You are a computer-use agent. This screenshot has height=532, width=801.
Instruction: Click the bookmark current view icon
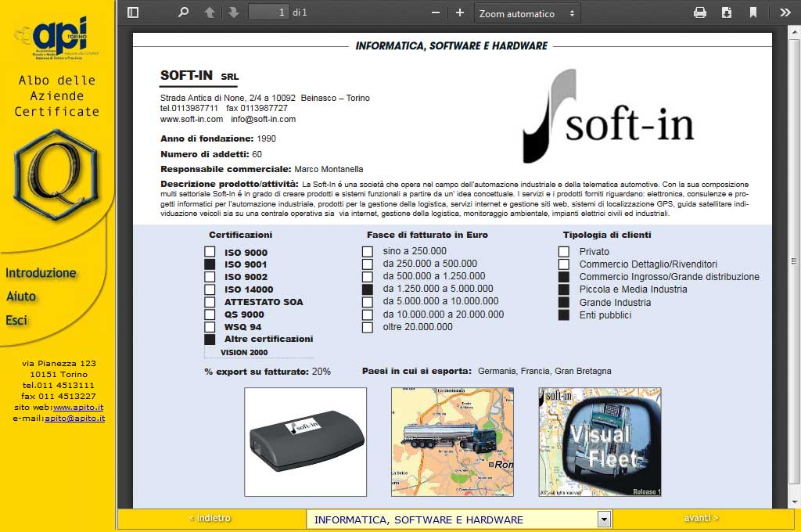[753, 13]
